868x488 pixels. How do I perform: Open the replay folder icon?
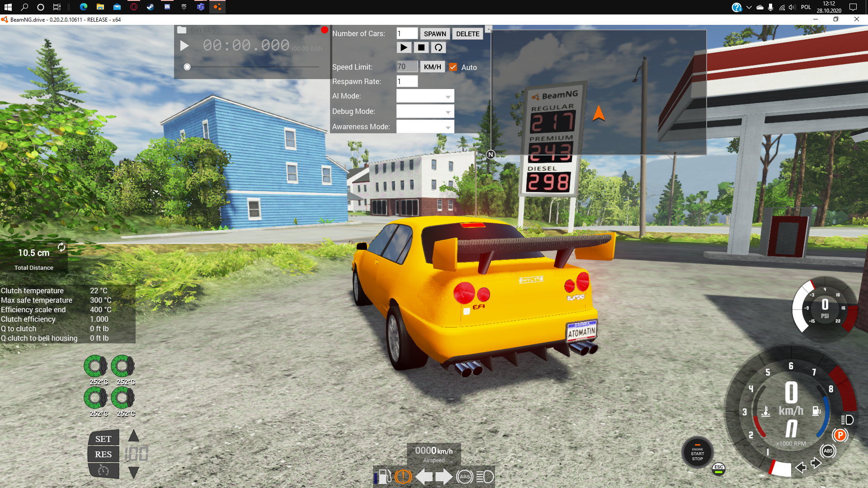182,30
